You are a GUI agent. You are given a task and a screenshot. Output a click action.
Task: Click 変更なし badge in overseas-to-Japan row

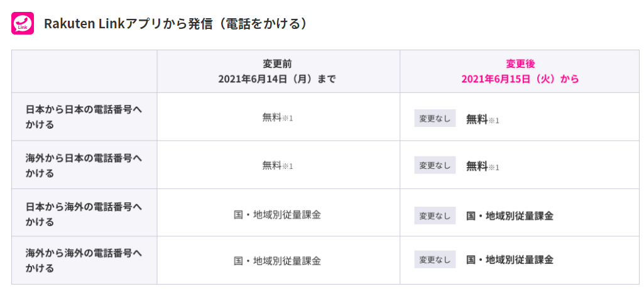click(435, 165)
